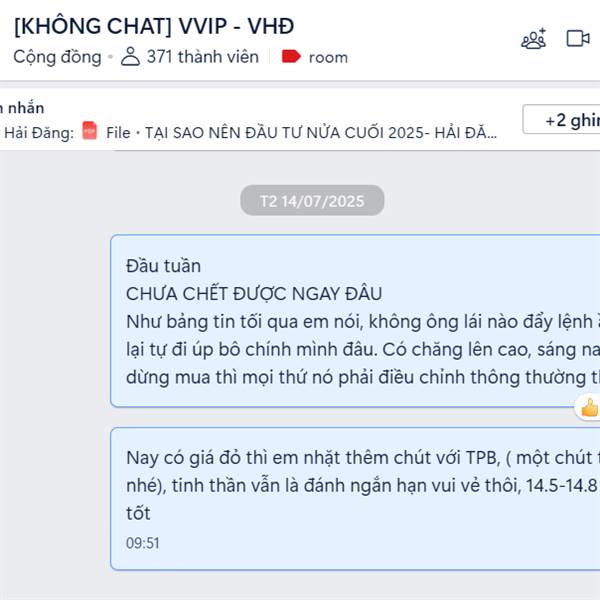Click the T2 14/07/2025 date pill
600x600 pixels.
coord(312,201)
